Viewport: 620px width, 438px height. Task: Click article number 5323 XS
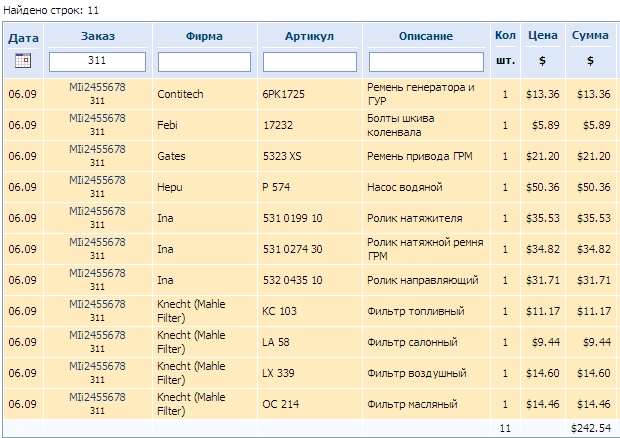(282, 156)
